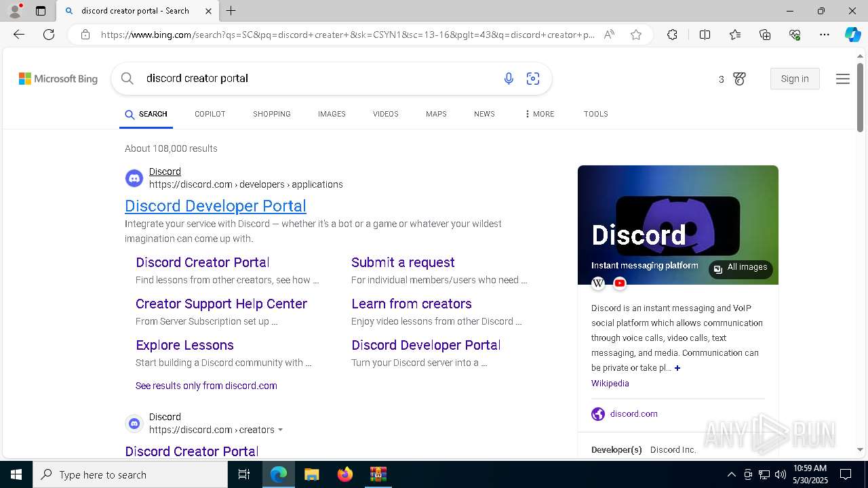This screenshot has height=488, width=868.
Task: Open WinRAR from taskbar
Action: [378, 474]
